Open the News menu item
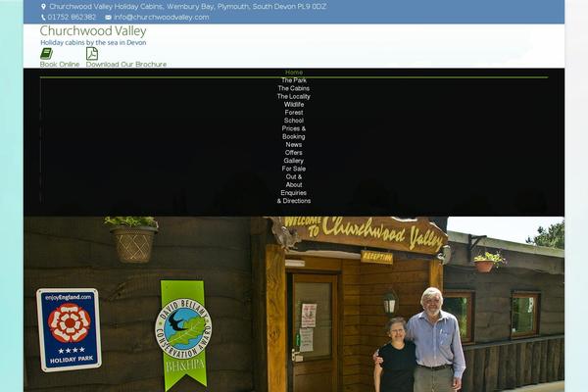This screenshot has width=588, height=392. pyautogui.click(x=294, y=145)
